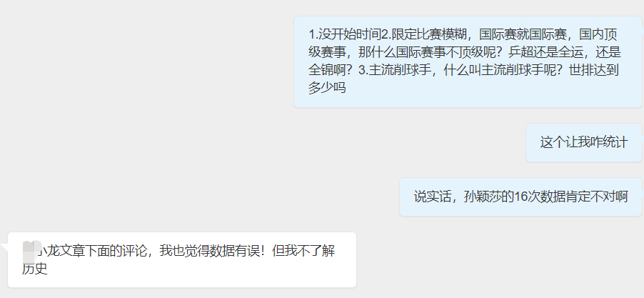Click the line starting '全锦啊？3.主流削球手'
644x298 pixels.
(463, 70)
